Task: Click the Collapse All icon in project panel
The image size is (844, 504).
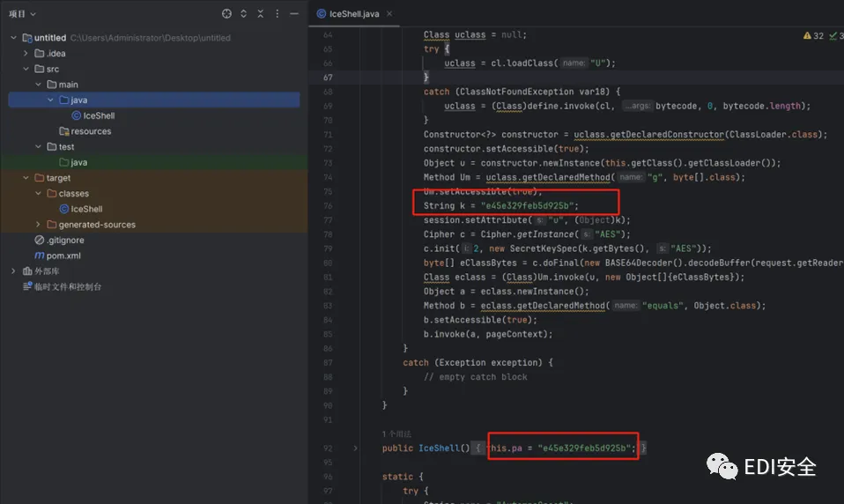Action: (261, 14)
